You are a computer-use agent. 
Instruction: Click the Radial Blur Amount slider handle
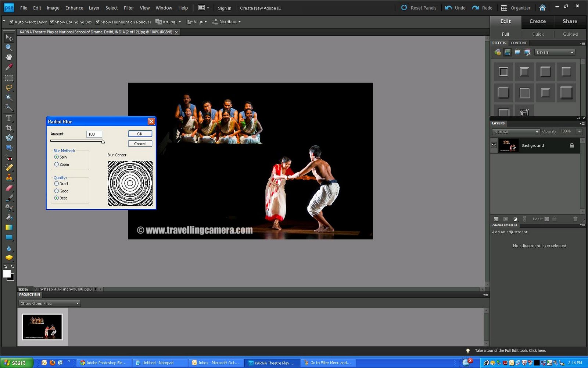103,142
